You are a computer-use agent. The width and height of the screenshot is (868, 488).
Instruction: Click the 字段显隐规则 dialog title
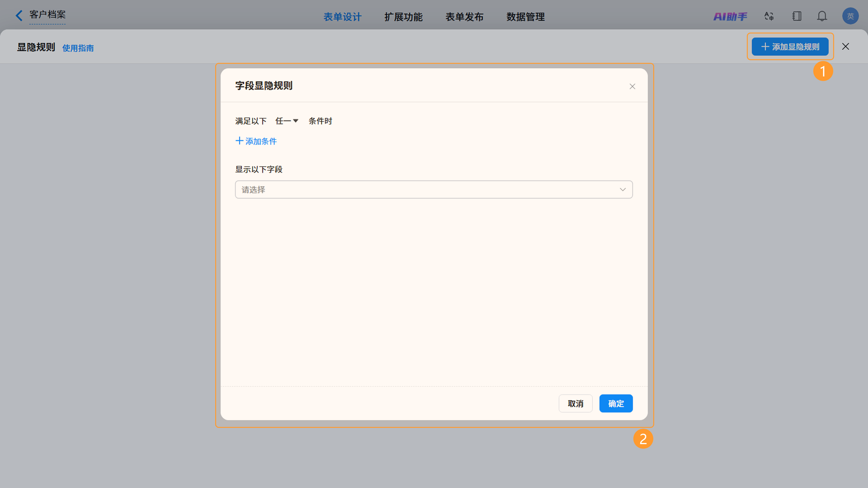(264, 86)
